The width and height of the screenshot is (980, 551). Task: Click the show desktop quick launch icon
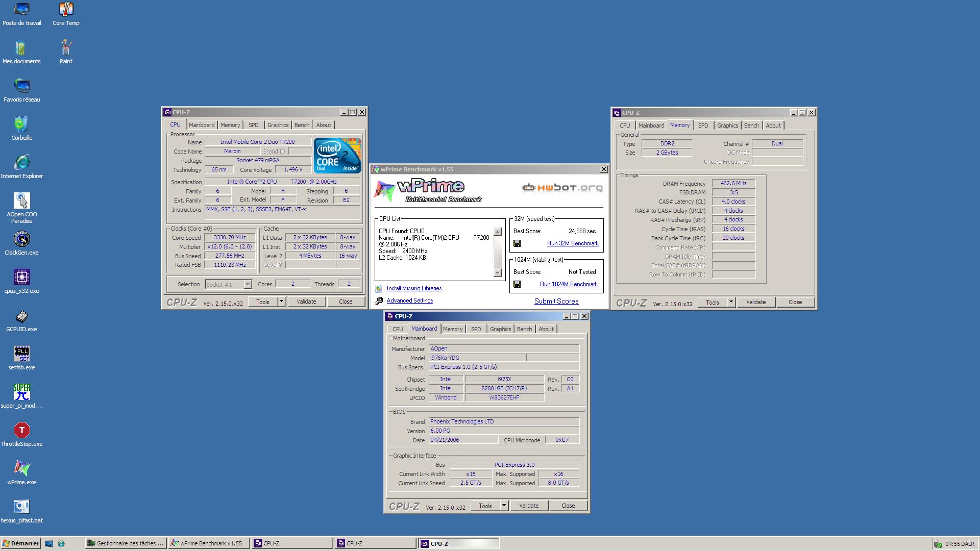(49, 544)
